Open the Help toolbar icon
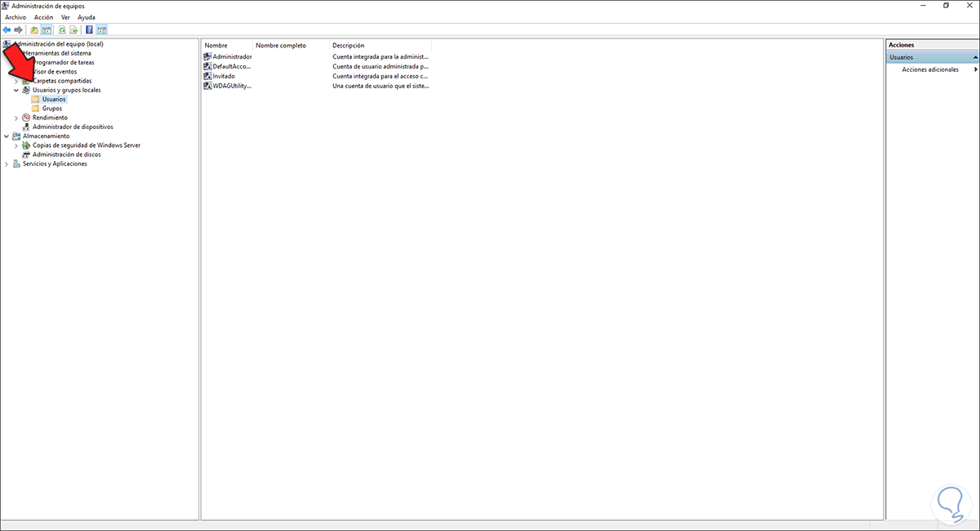This screenshot has width=980, height=531. coord(89,29)
